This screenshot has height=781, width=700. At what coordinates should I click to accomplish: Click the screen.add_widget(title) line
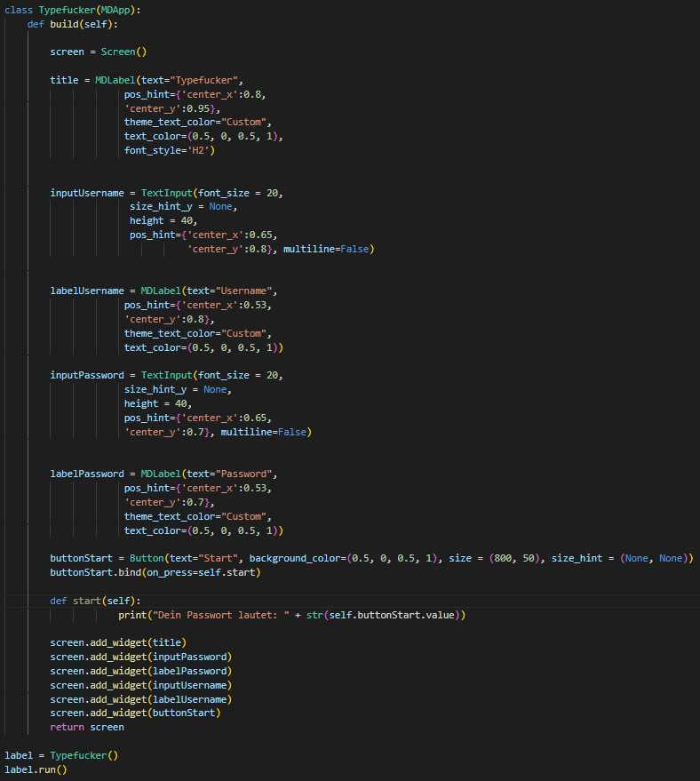(x=118, y=642)
